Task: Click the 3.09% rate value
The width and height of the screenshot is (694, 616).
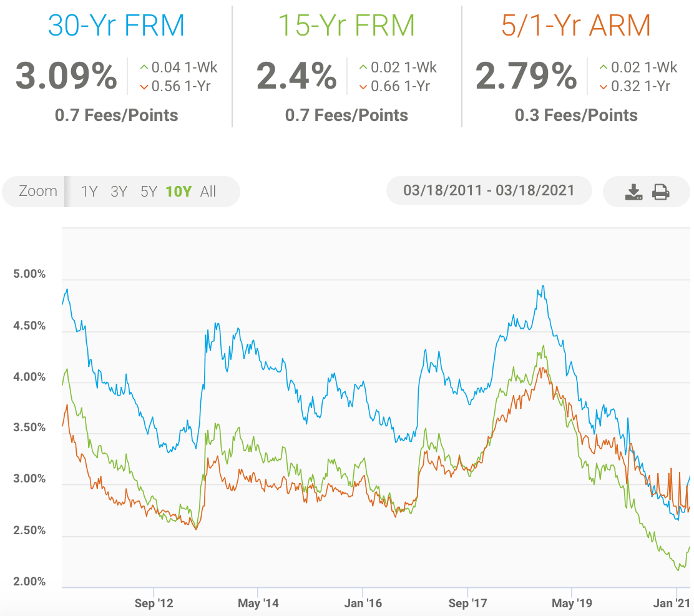Action: point(66,77)
